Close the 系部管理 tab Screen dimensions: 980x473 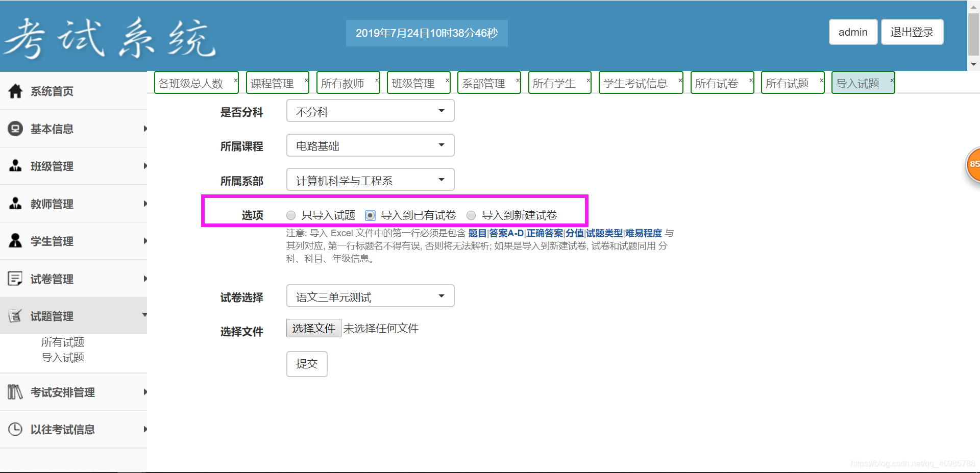[518, 80]
